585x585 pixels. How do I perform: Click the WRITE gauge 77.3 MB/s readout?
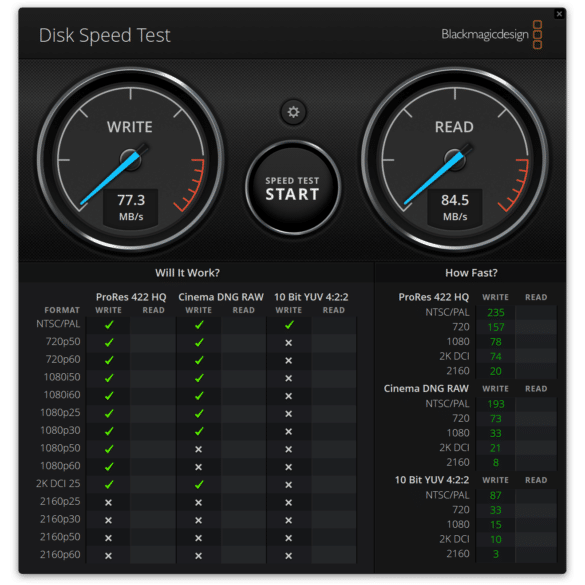tap(131, 207)
